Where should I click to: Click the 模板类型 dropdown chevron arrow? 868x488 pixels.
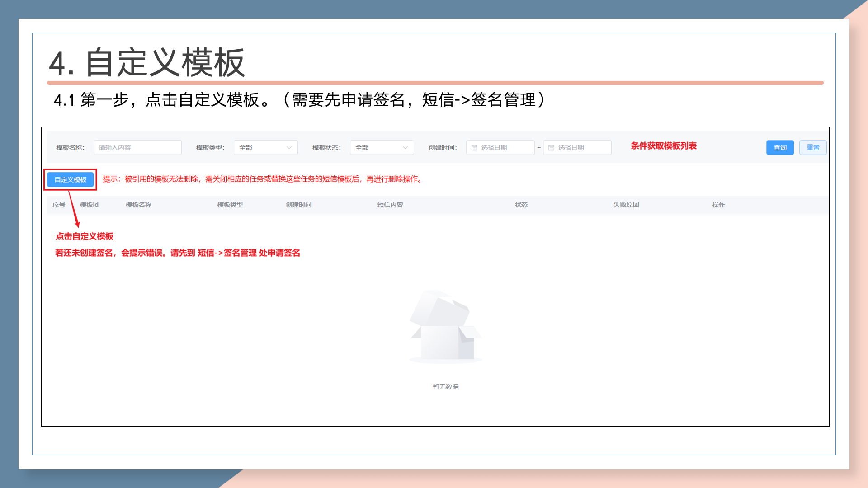click(x=289, y=148)
